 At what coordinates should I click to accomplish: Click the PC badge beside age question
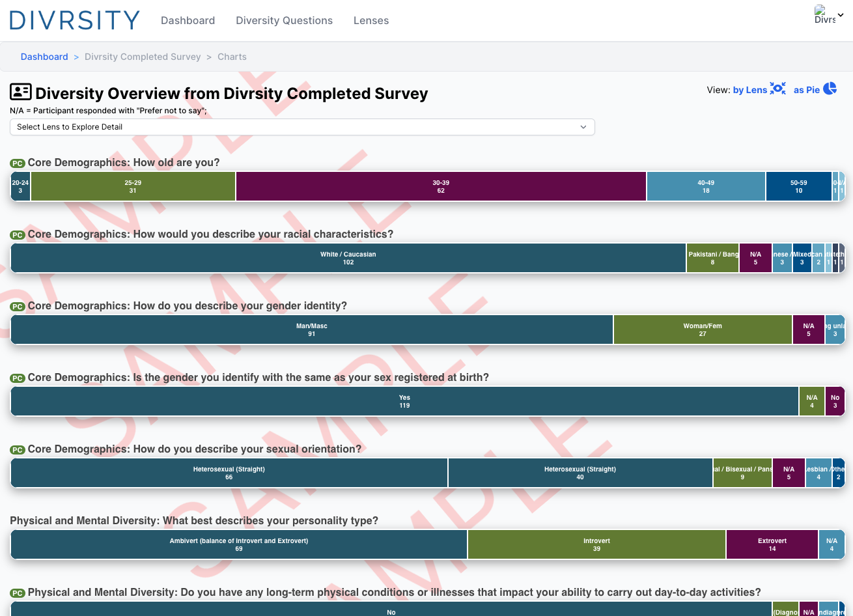click(x=18, y=163)
